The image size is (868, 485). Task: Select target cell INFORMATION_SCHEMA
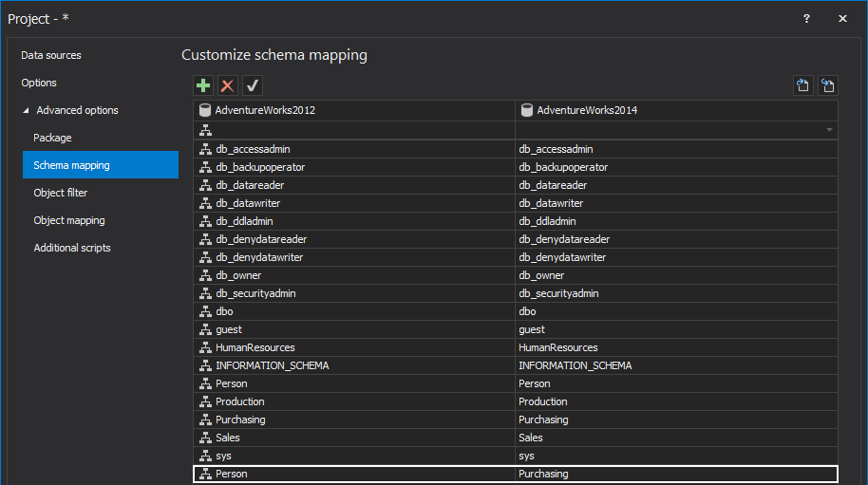pos(676,365)
